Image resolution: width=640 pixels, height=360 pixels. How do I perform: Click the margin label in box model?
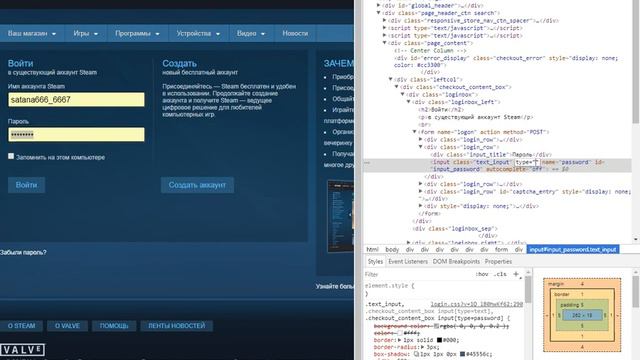click(x=556, y=283)
